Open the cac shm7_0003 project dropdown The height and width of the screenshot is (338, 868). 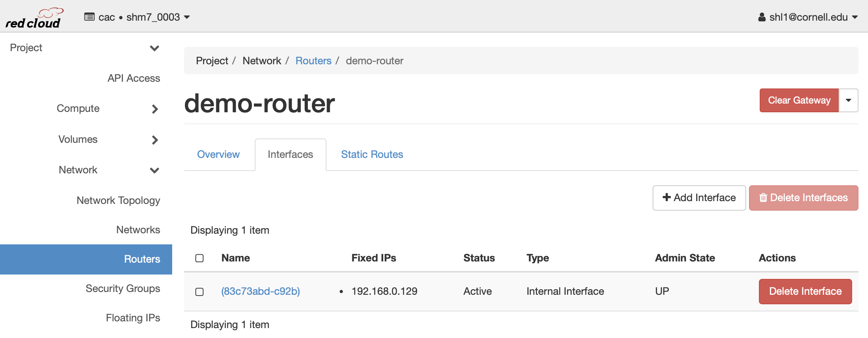click(x=137, y=17)
